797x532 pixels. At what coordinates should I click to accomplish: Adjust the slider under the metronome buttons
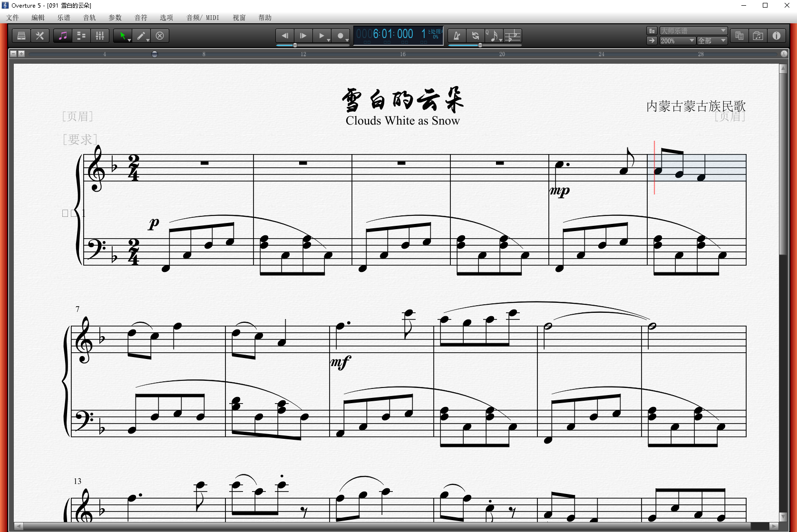tap(485, 45)
